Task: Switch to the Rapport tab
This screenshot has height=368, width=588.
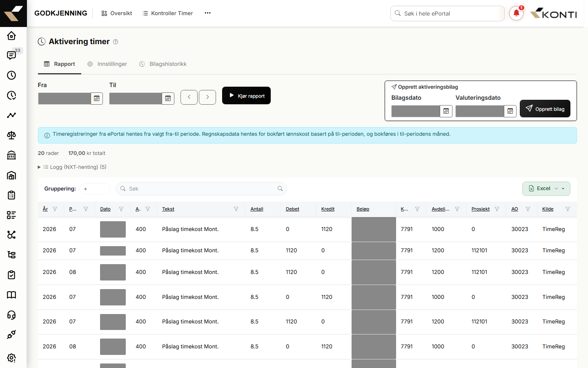Action: tap(60, 64)
